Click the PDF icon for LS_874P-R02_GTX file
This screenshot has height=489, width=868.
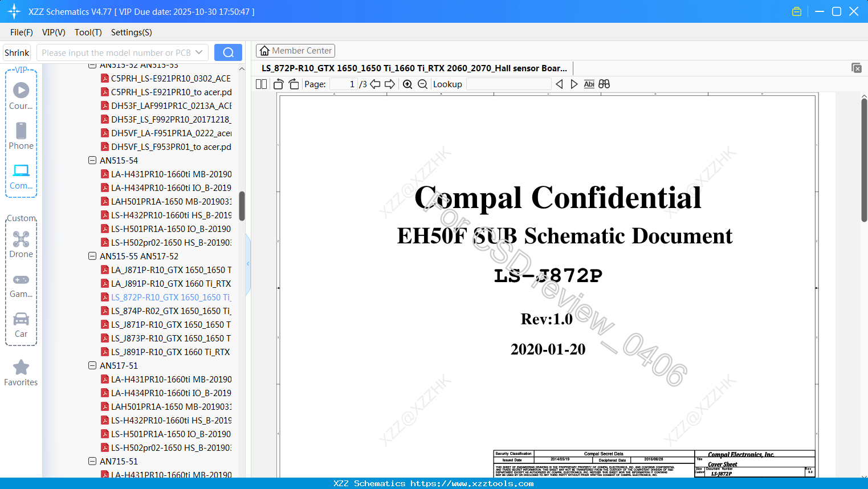[105, 311]
